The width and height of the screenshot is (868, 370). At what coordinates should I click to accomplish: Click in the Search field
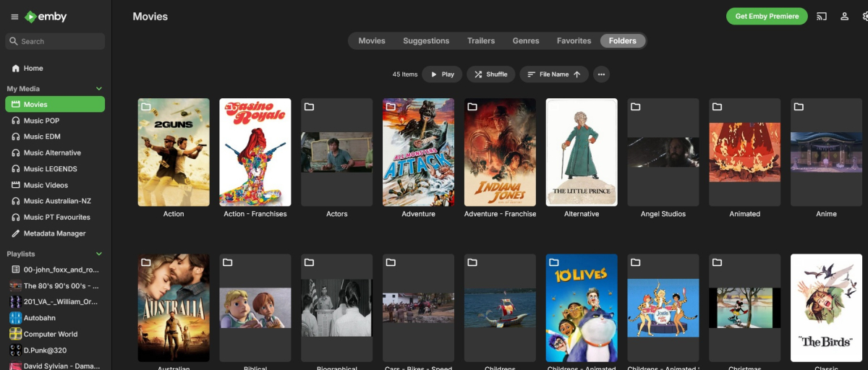pyautogui.click(x=55, y=41)
